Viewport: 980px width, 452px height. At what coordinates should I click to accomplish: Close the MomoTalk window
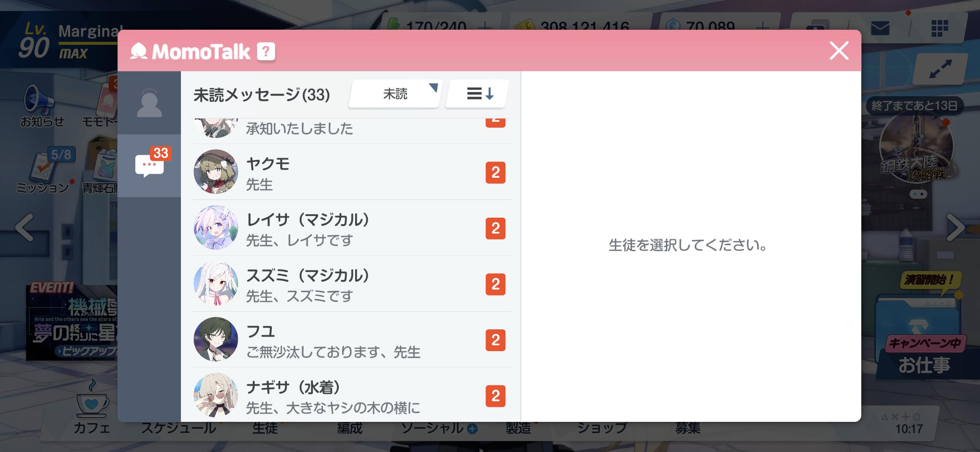tap(839, 51)
